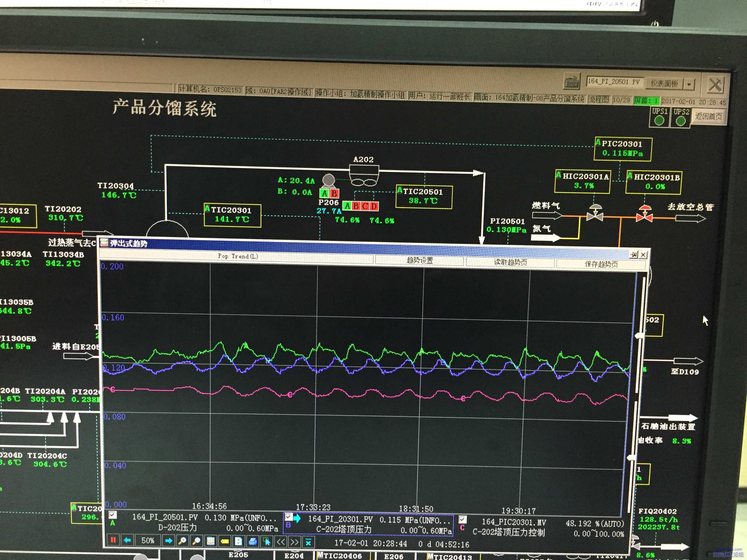Open the HIC20301A controller box
747x560 pixels.
[x=582, y=181]
